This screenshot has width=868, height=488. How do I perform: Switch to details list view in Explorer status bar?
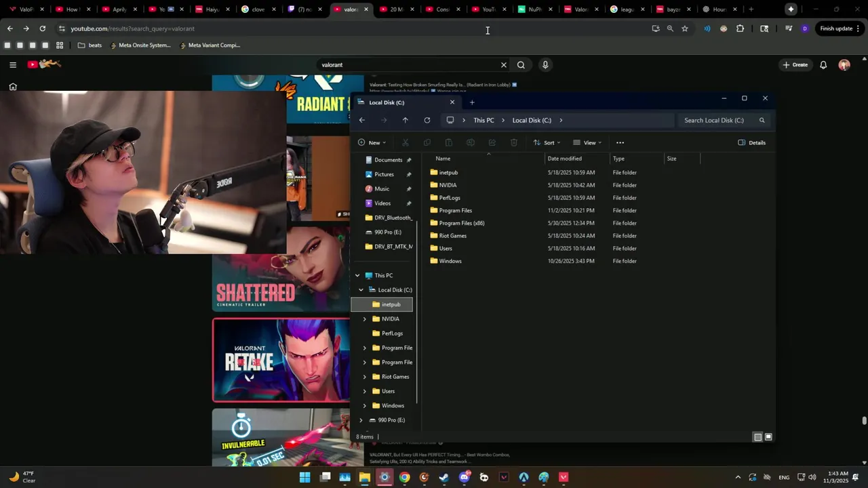pyautogui.click(x=758, y=437)
